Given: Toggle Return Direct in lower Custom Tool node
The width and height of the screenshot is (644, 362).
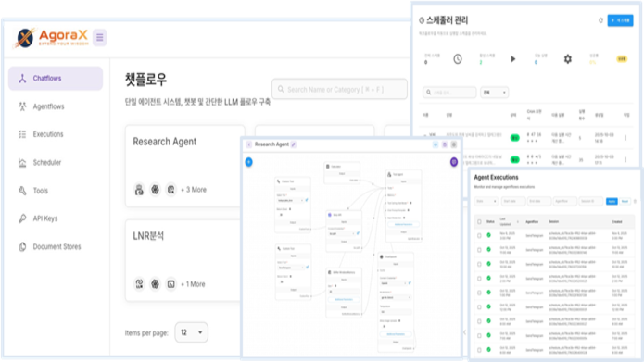Looking at the screenshot, I should click(x=282, y=281).
